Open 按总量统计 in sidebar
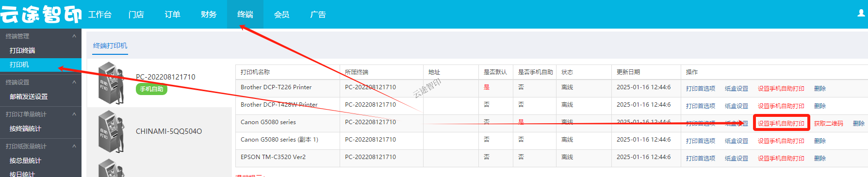868x177 pixels. pos(25,161)
